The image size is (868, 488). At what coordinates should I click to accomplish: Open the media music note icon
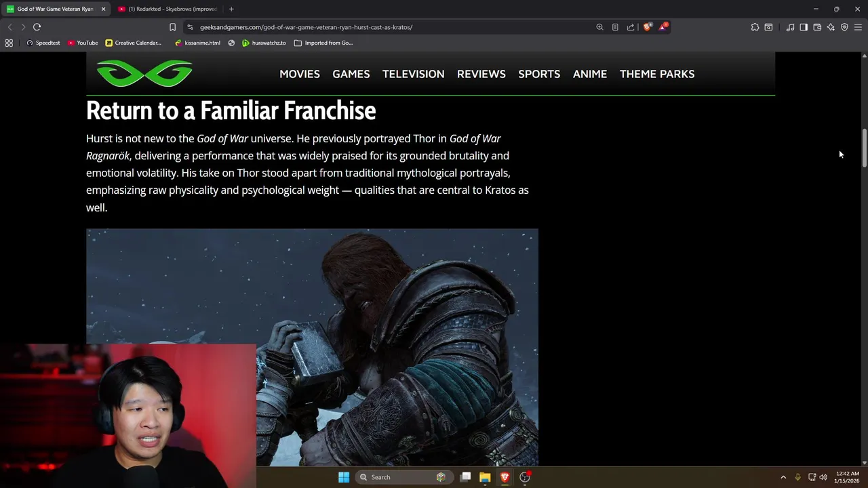pos(790,27)
